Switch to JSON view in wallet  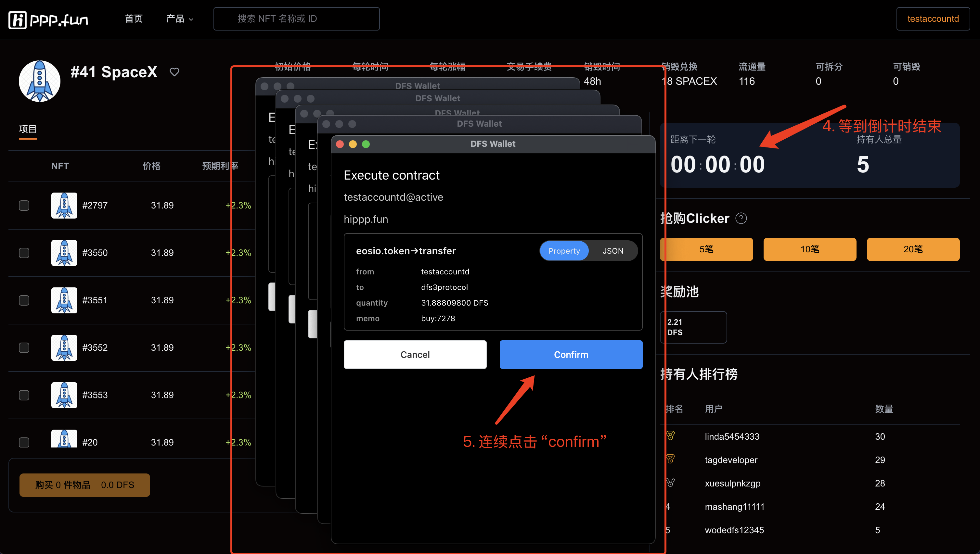613,251
